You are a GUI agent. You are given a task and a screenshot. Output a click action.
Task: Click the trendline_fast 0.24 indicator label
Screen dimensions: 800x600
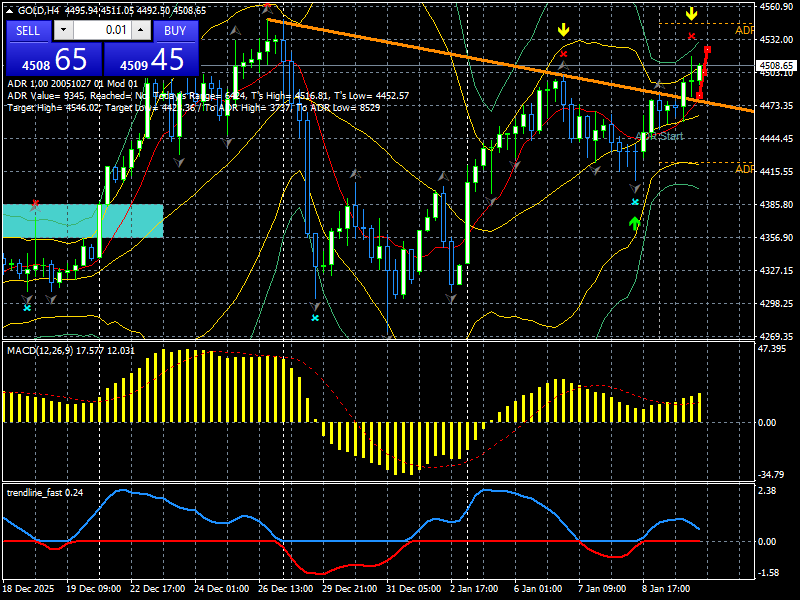click(45, 492)
